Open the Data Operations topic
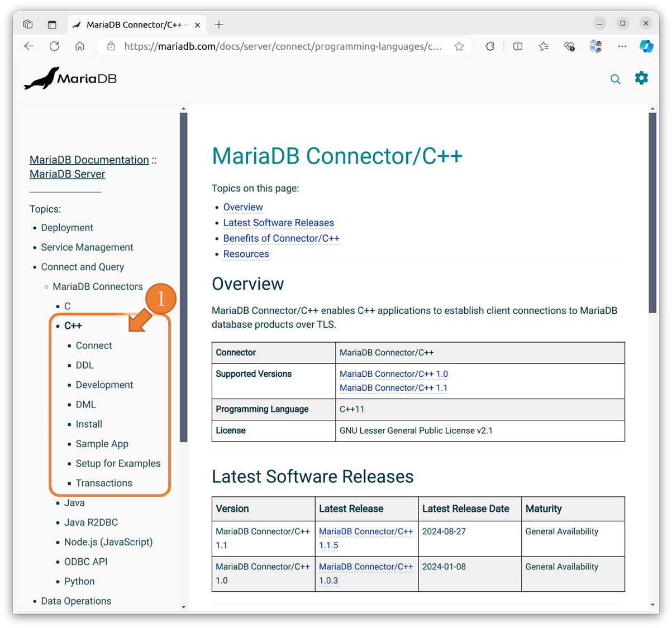The height and width of the screenshot is (628, 672). tap(76, 601)
